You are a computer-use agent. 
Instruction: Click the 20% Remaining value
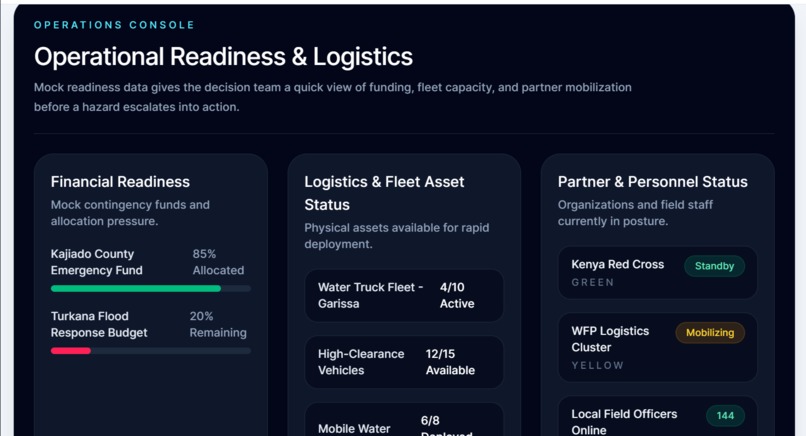[218, 324]
